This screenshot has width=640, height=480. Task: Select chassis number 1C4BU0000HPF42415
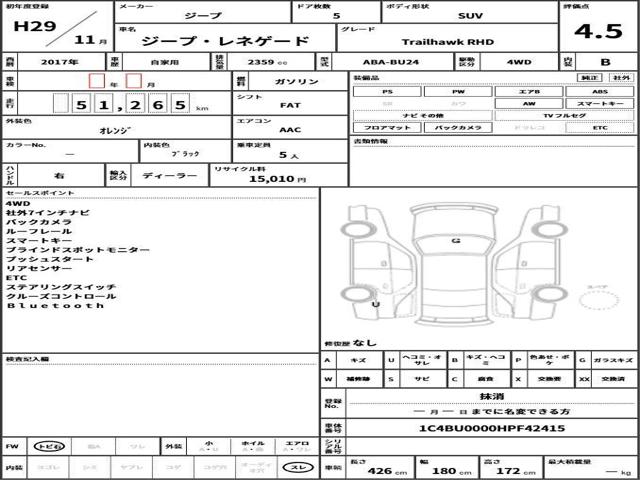(492, 428)
